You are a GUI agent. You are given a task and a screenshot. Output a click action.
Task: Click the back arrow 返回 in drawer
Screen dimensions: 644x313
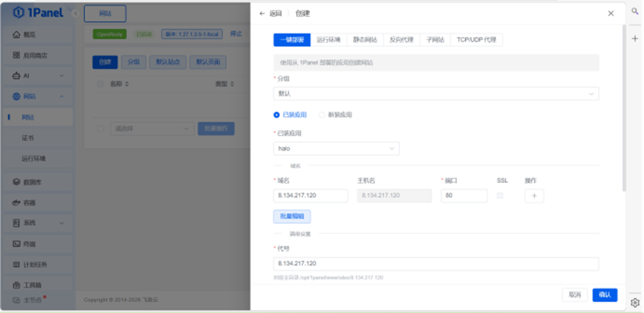(x=271, y=13)
